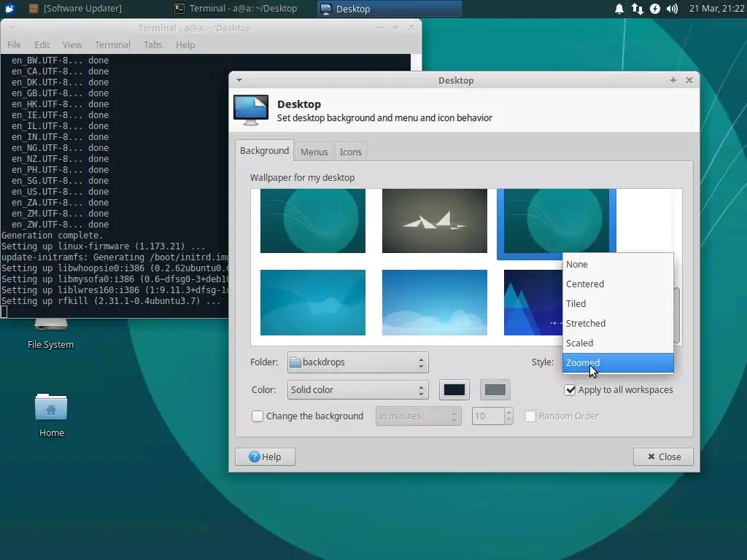Image resolution: width=747 pixels, height=560 pixels.
Task: Open the Xfce whisker menu mouse icon
Action: [x=9, y=9]
